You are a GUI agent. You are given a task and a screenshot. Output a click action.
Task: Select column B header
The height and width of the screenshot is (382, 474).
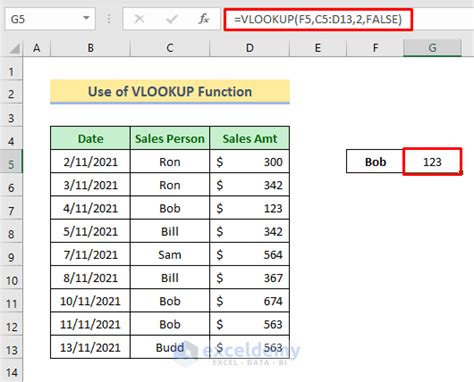click(90, 48)
